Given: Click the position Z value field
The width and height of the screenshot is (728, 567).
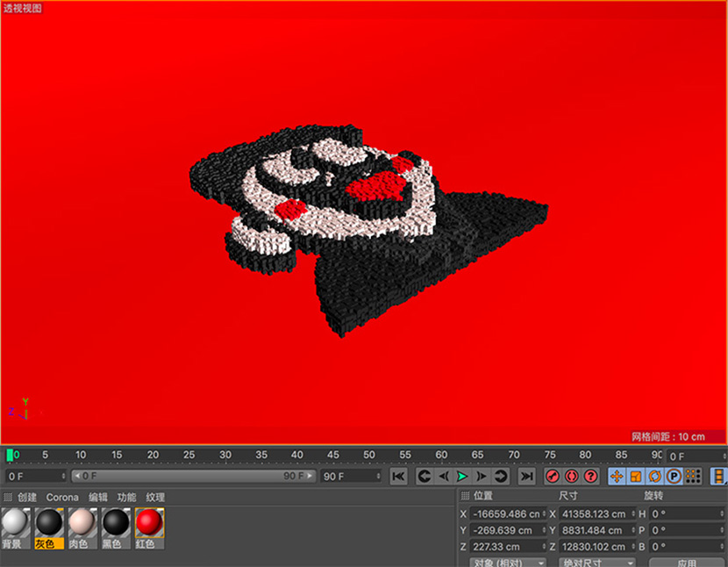Looking at the screenshot, I should click(508, 547).
